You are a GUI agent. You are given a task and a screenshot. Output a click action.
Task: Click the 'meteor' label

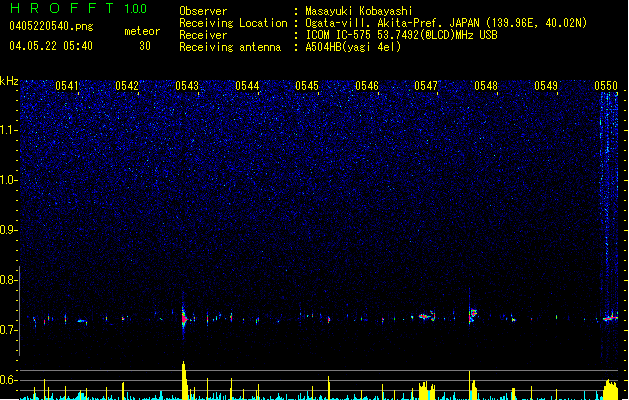142,31
